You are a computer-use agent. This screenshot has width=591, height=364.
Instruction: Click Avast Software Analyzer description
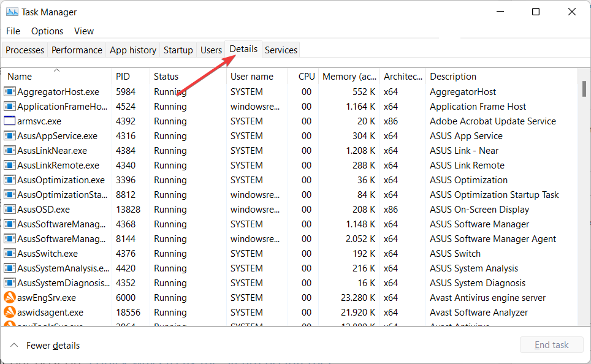coord(479,312)
